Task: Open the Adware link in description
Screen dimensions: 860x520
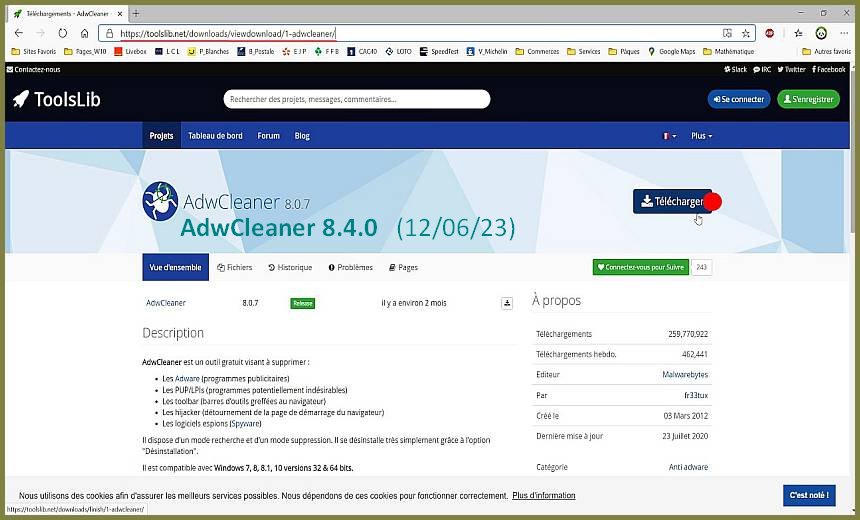Action: pos(187,378)
